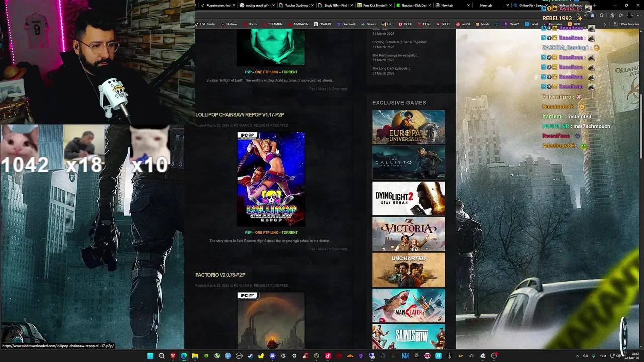Open the 1337x bookmark
Image resolution: width=644 pixels, height=362 pixels.
coord(424,24)
